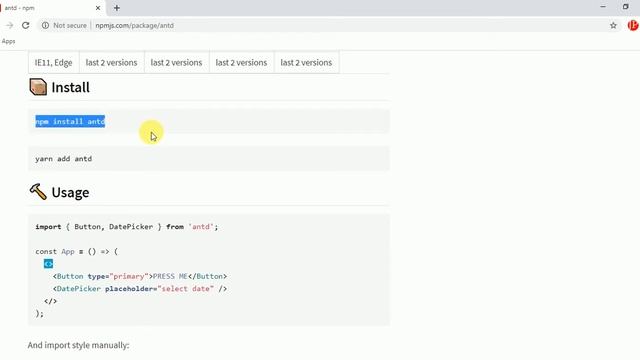Viewport: 640px width, 360px height.
Task: Bookmark this page with the star icon
Action: point(613,25)
